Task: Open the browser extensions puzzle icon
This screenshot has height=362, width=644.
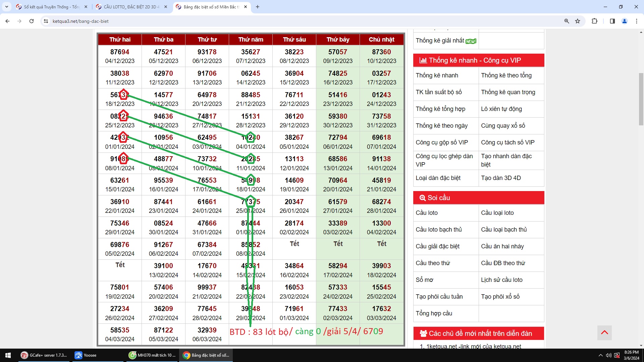Action: click(x=594, y=21)
